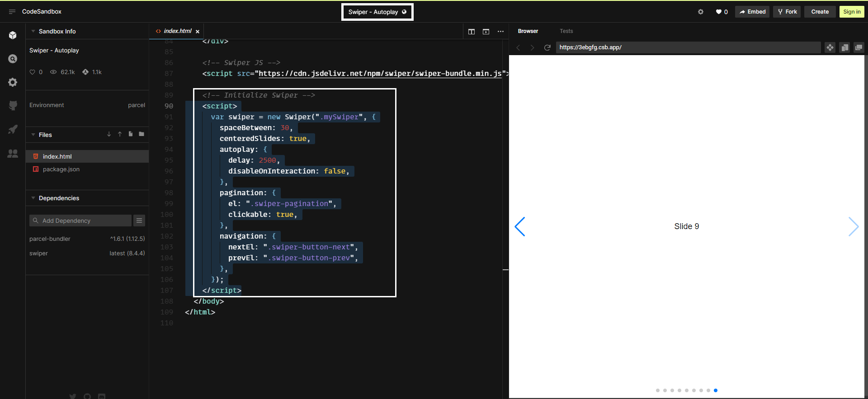Click the upload arrow icon in Files header

pyautogui.click(x=120, y=134)
